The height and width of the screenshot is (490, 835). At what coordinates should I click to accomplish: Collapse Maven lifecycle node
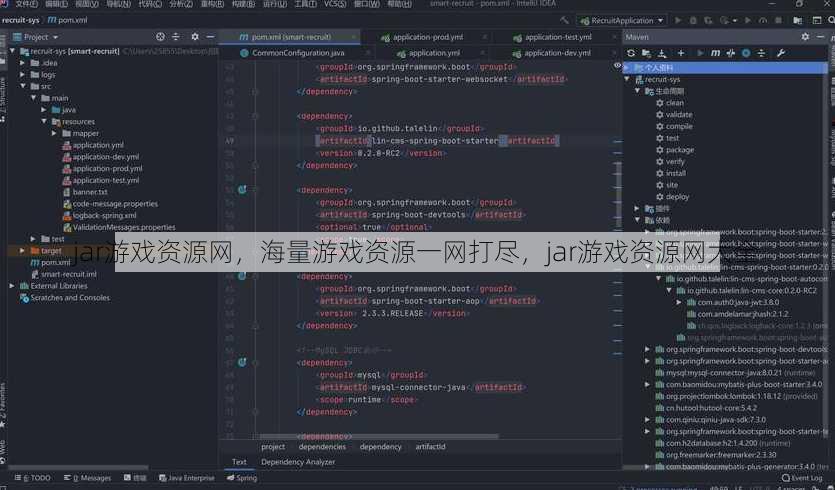pos(637,91)
